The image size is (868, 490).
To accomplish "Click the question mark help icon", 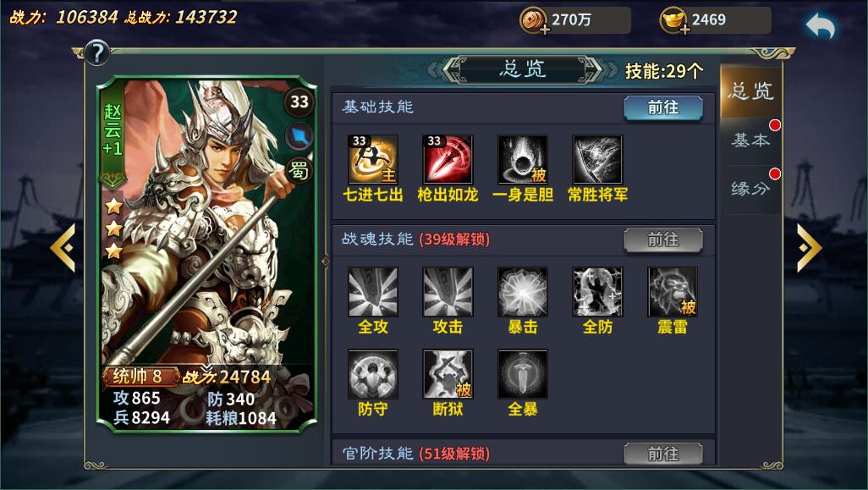I will click(x=97, y=53).
